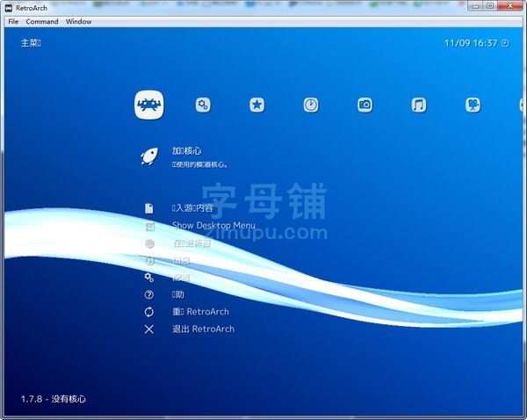Select Show Desktop Menu entry
Screen dimensions: 527x420
[x=213, y=225]
